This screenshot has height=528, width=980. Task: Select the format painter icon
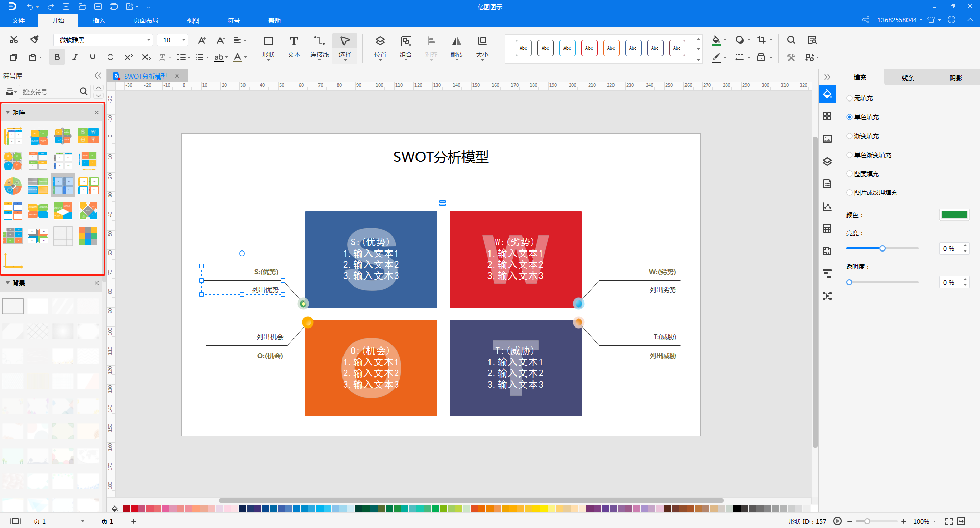[x=34, y=40]
